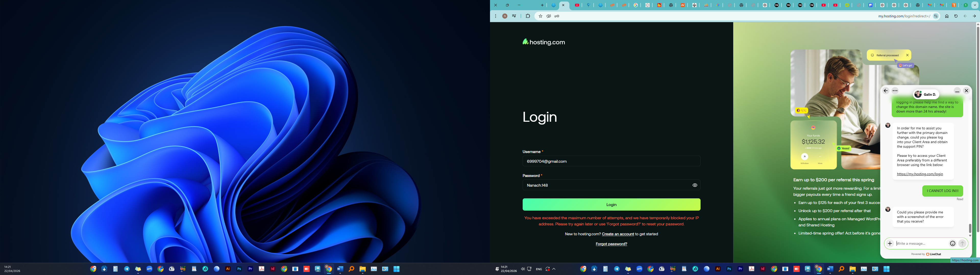Reload the hosting.com login page
This screenshot has width=980, height=275.
(x=956, y=16)
